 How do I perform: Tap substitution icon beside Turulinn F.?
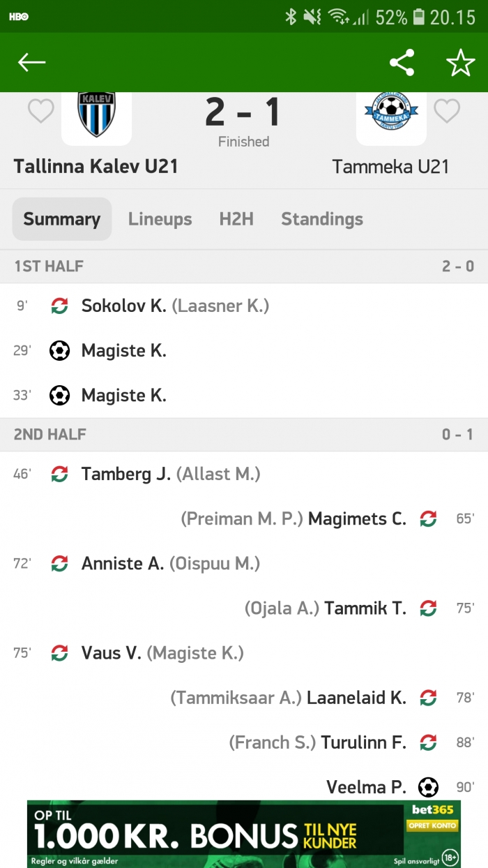click(428, 742)
